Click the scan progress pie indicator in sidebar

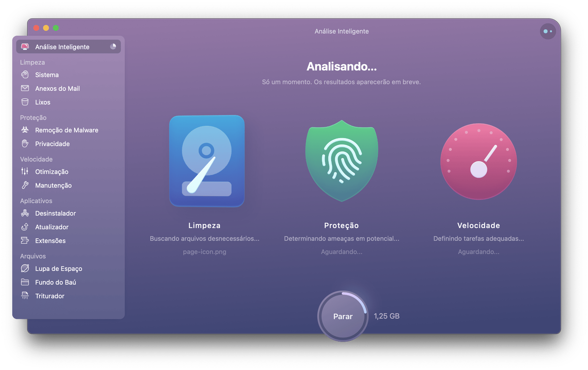(113, 47)
